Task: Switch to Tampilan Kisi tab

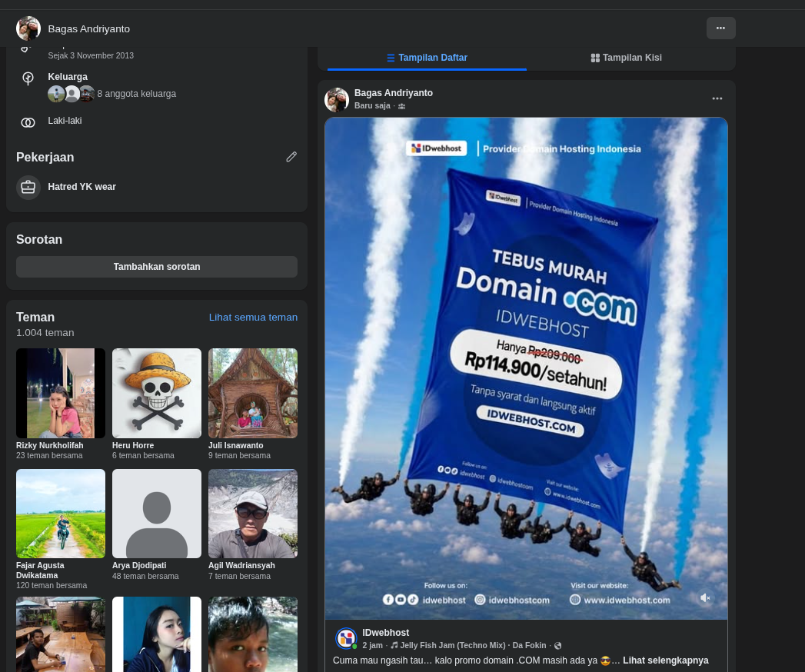Action: pos(627,58)
